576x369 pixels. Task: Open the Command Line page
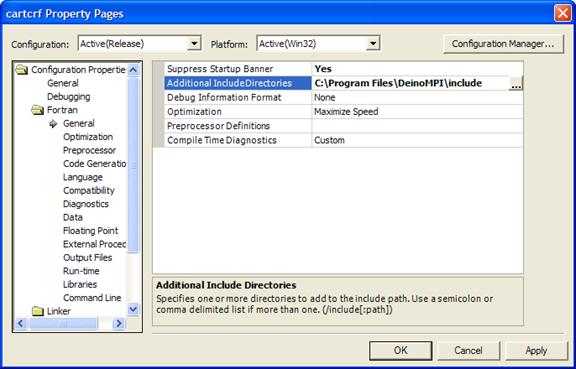click(x=92, y=298)
